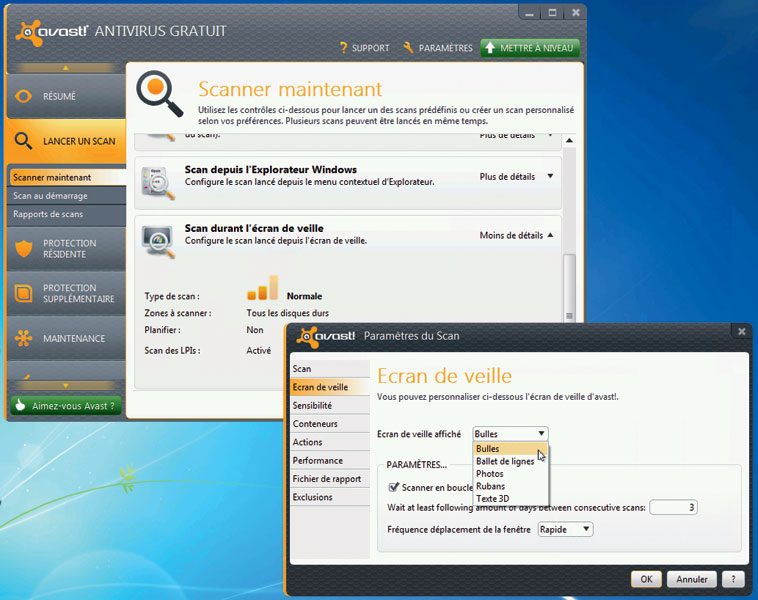The width and height of the screenshot is (758, 600).
Task: Toggle the Scanner en boucle checkbox
Action: [394, 487]
